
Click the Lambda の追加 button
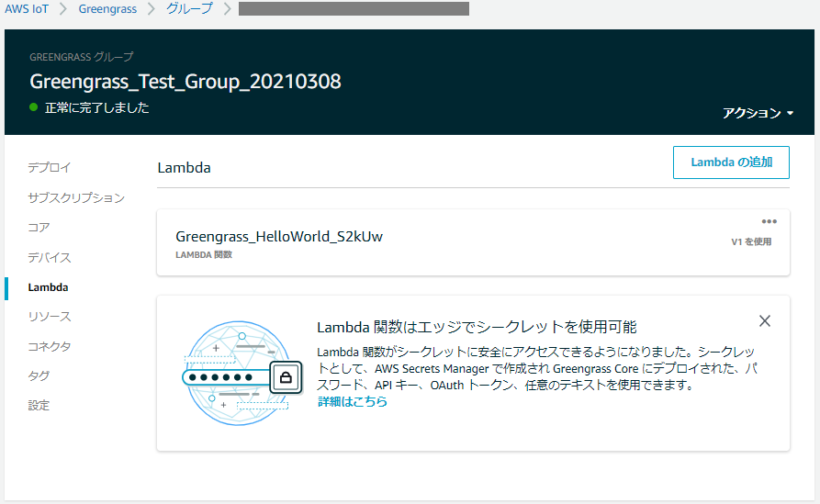pyautogui.click(x=731, y=162)
